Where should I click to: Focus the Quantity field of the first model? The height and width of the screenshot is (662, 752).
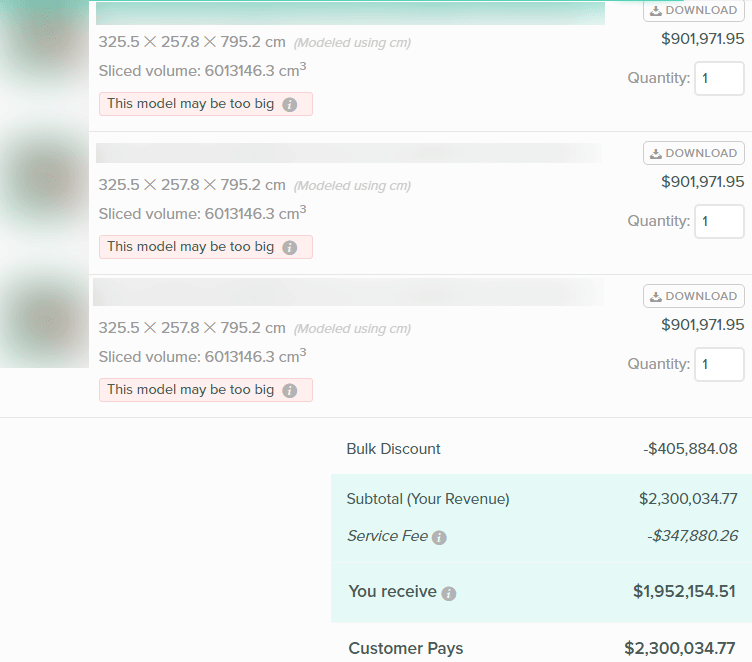tap(719, 78)
